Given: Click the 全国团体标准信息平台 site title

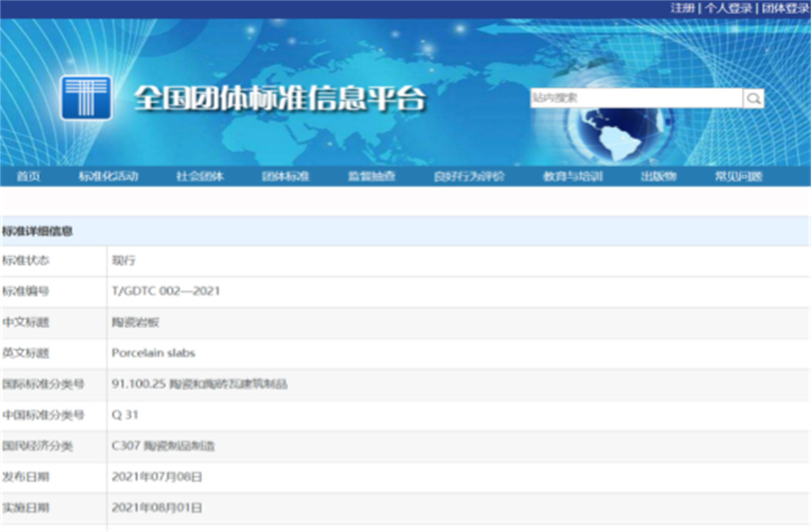Looking at the screenshot, I should click(x=280, y=99).
